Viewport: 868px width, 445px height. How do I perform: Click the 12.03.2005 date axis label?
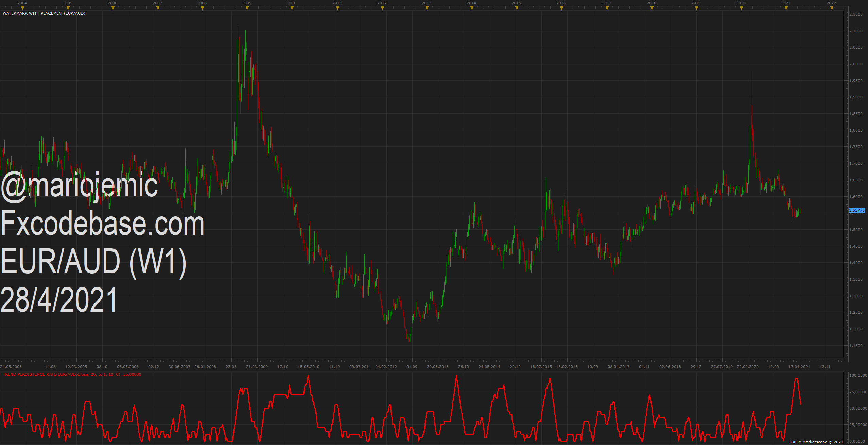76,367
